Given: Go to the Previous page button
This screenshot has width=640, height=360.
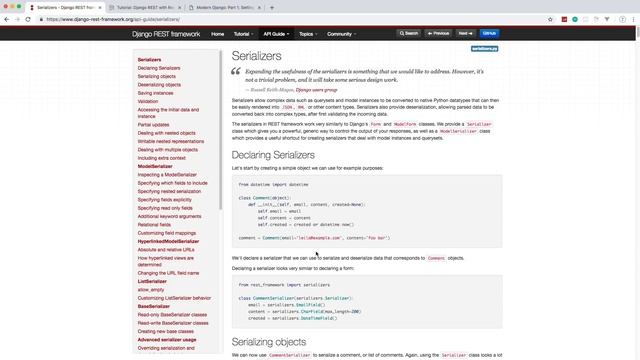Looking at the screenshot, I should click(438, 33).
